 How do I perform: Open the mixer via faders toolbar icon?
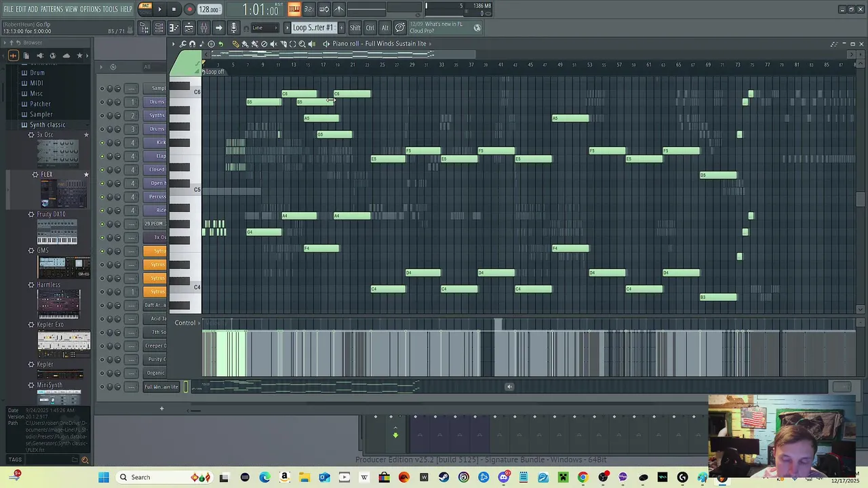(x=203, y=28)
